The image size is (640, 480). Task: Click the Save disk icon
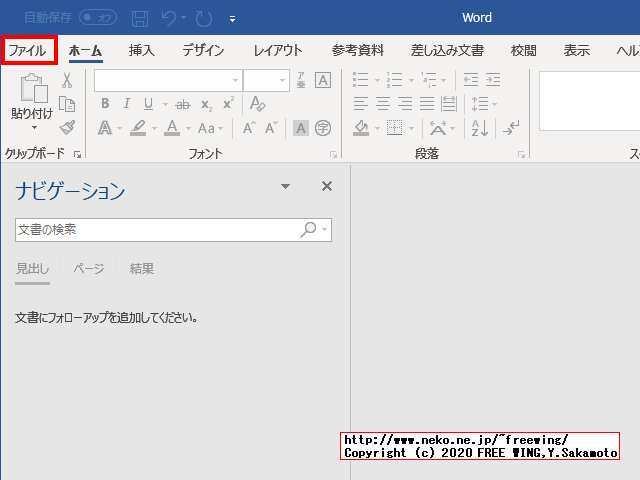click(x=140, y=18)
